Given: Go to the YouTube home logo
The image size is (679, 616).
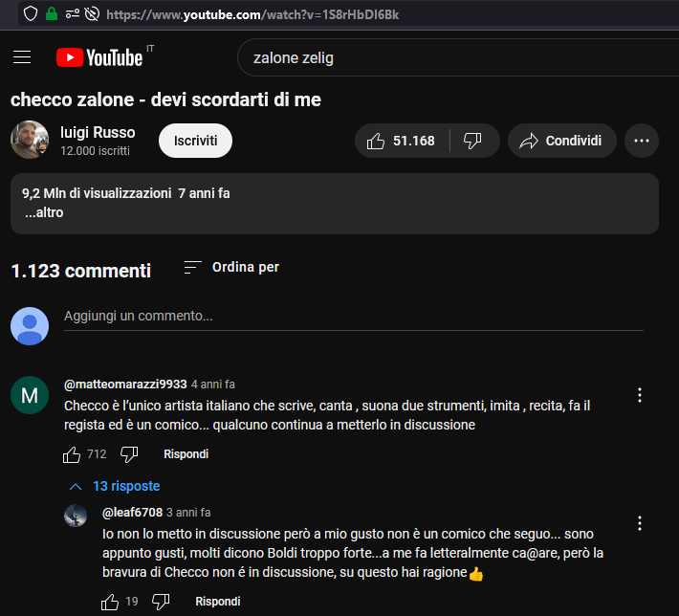Looking at the screenshot, I should [x=99, y=57].
